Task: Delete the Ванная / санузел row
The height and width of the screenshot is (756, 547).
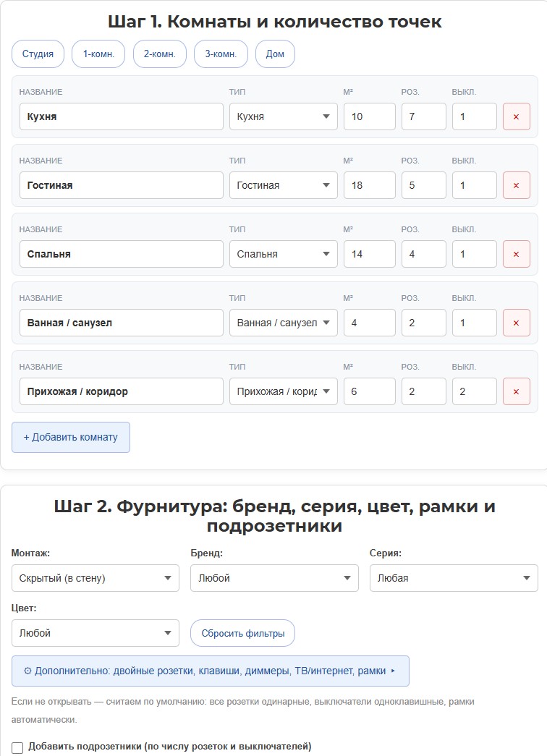Action: click(x=516, y=323)
